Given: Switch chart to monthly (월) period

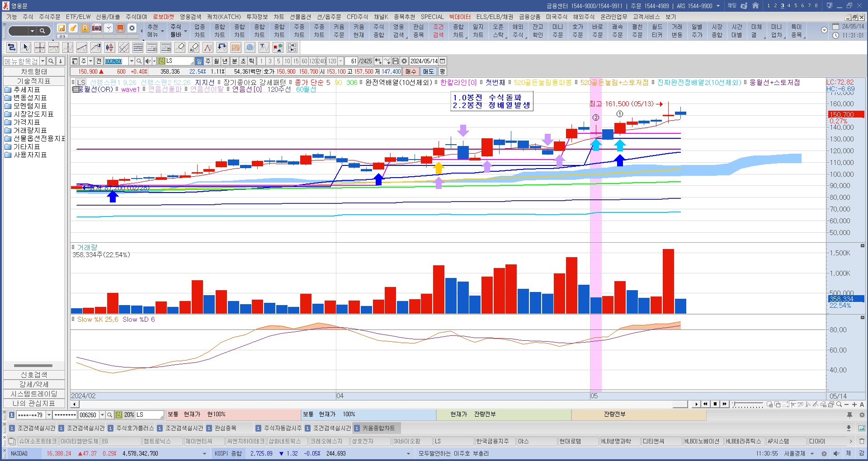Looking at the screenshot, I should (217, 61).
